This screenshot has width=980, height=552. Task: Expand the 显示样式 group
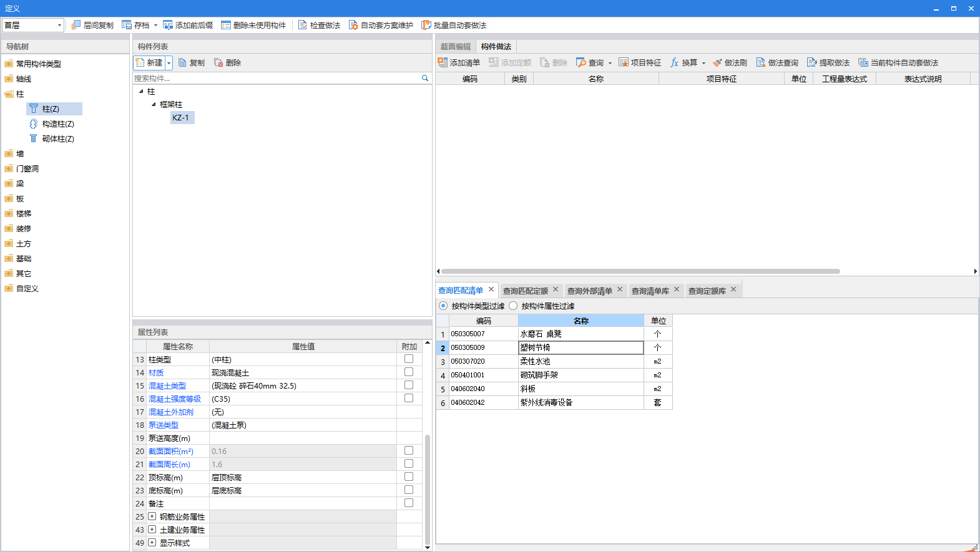pos(152,543)
